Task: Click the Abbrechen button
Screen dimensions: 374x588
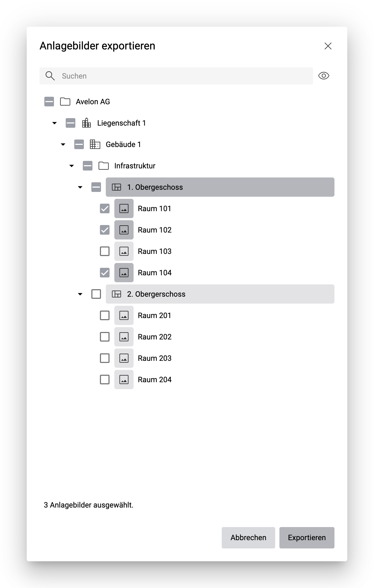Action: [x=248, y=537]
